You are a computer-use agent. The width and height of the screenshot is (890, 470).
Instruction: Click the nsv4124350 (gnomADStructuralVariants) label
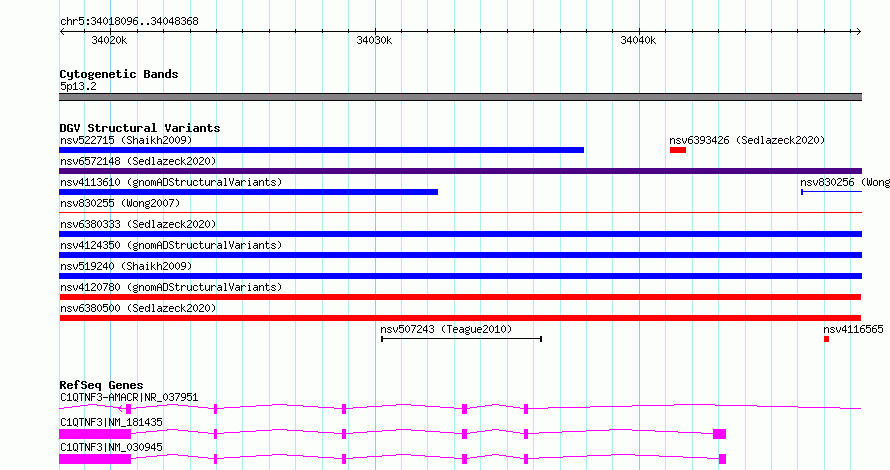171,245
